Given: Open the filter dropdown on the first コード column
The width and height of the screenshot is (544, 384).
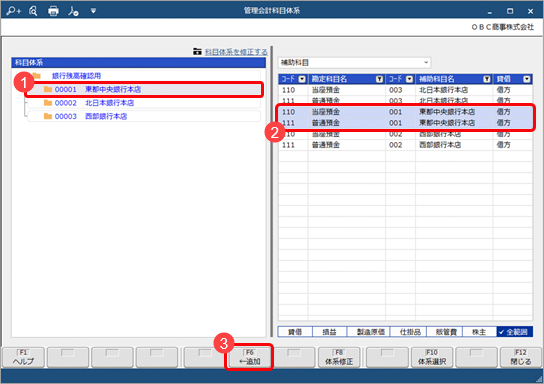Looking at the screenshot, I should pos(302,79).
